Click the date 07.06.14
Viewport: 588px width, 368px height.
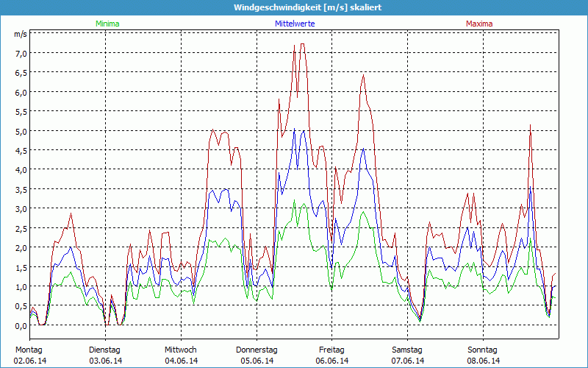(x=408, y=361)
